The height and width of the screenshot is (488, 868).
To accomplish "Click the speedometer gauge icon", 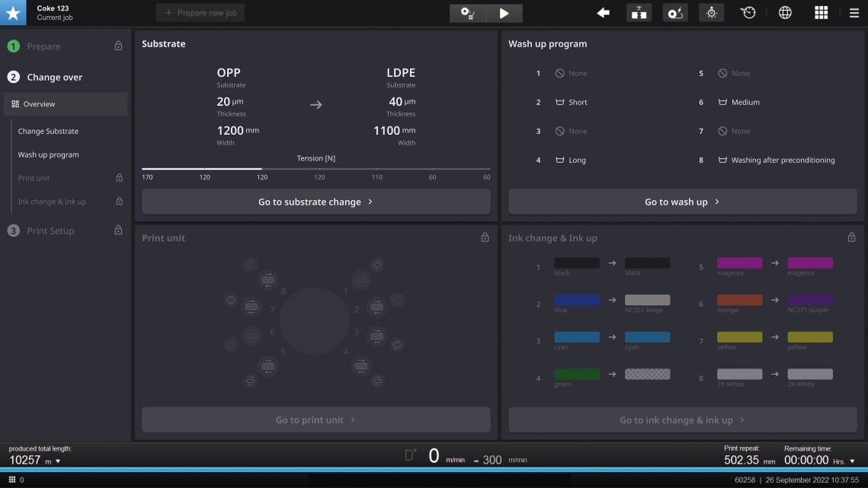I will point(748,13).
